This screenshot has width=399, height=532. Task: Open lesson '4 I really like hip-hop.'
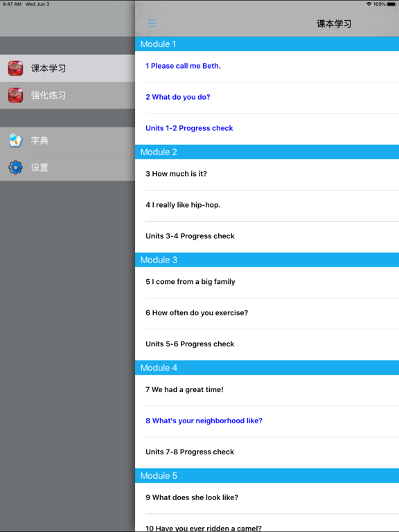[267, 206]
